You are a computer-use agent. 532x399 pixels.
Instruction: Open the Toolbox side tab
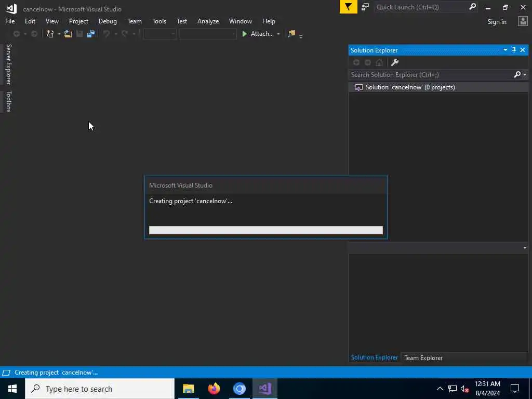(8, 101)
